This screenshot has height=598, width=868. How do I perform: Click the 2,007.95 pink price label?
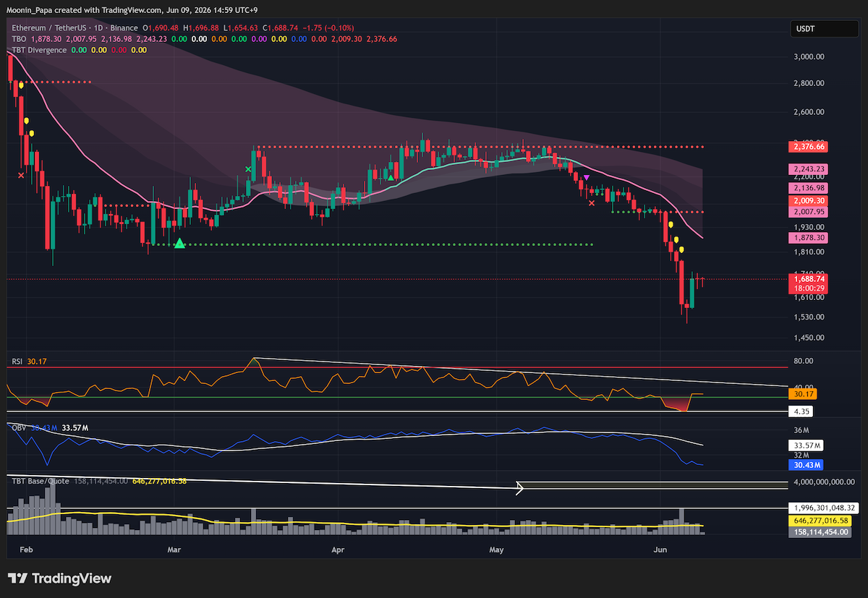coord(808,212)
